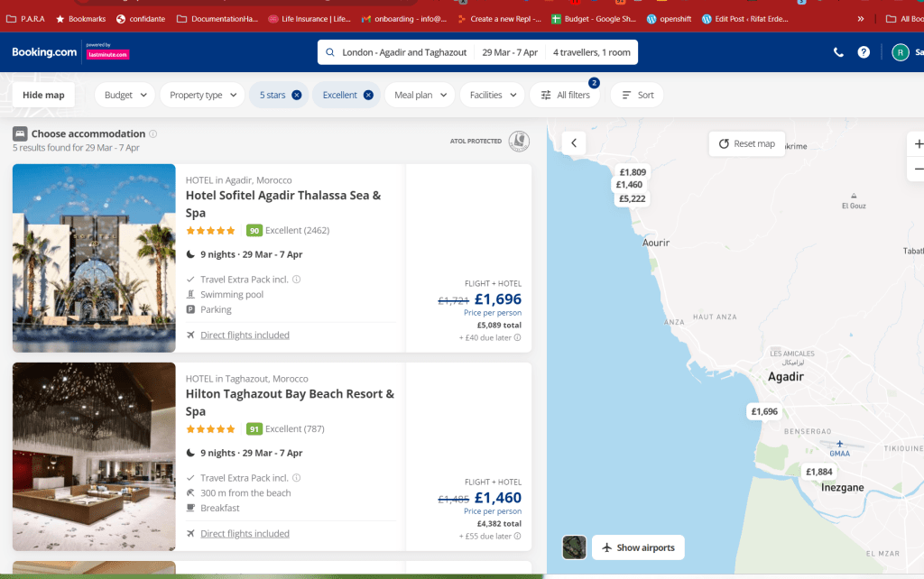The width and height of the screenshot is (924, 579).
Task: Open the Edit Post bookmark
Action: pos(744,19)
